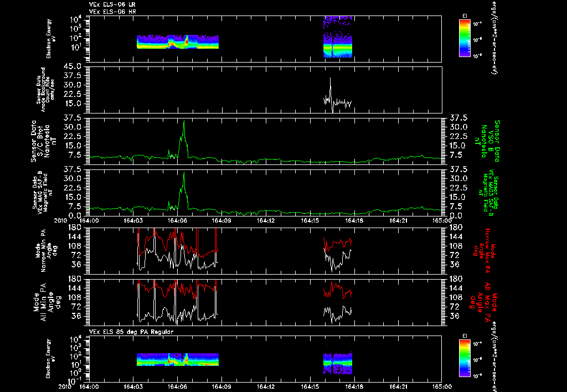
Task: Click the green "VSO B Nanotesla" axis label
Action: click(x=486, y=141)
